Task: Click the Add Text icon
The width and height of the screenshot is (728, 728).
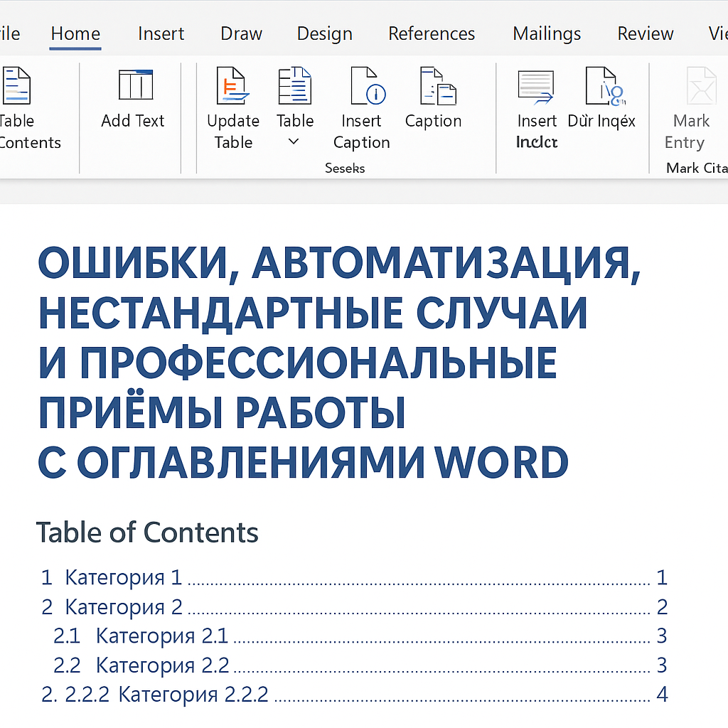Action: coord(136,85)
